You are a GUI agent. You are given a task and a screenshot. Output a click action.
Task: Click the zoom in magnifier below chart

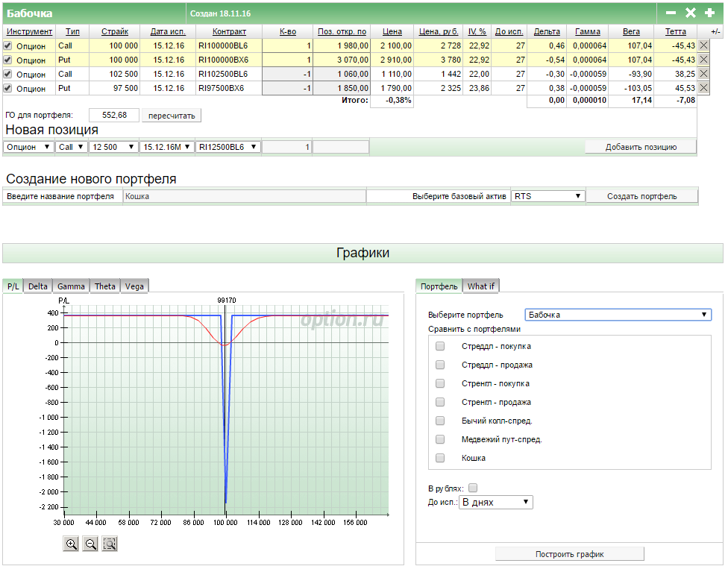(72, 544)
